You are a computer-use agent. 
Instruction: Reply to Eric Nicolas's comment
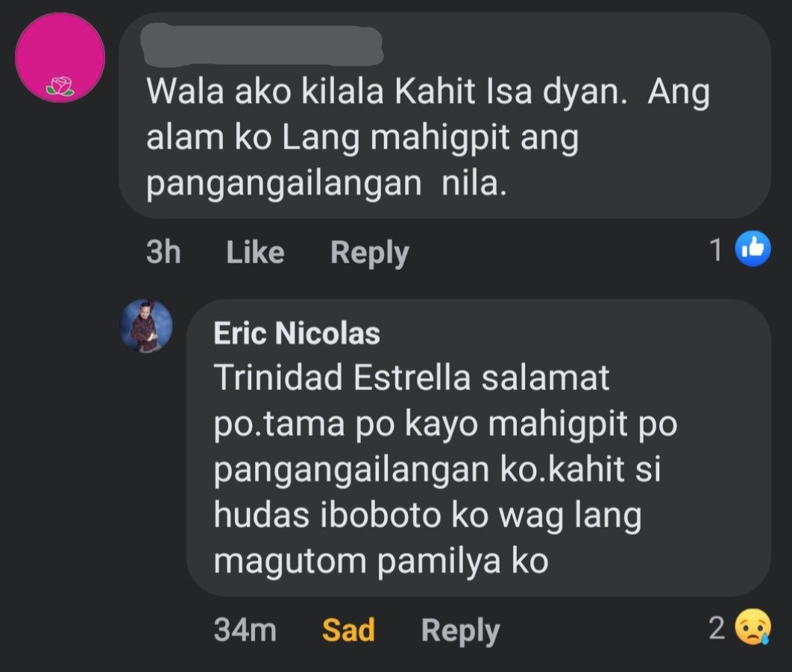point(460,630)
